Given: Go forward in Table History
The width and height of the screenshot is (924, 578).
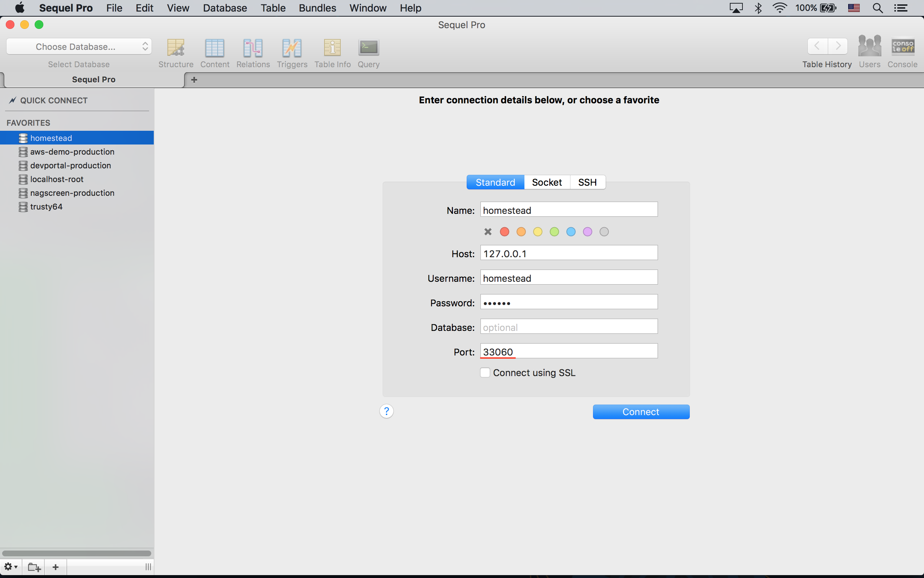Looking at the screenshot, I should click(838, 46).
